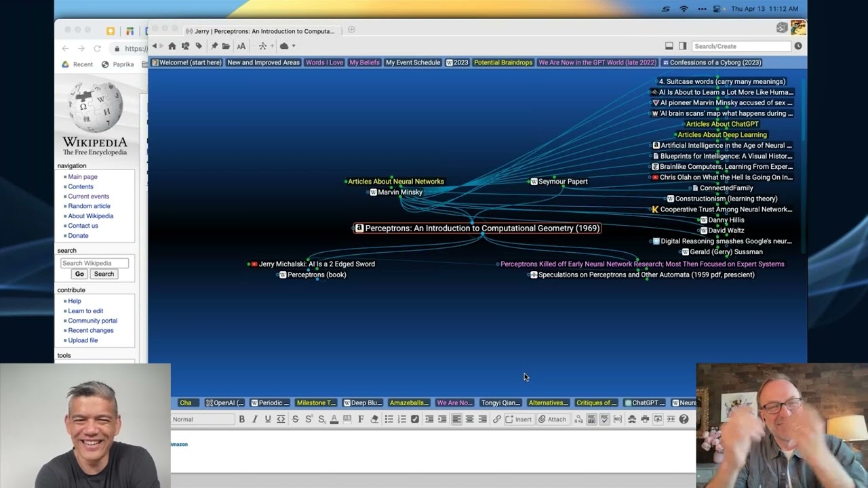Click the pin thought icon
The image size is (868, 488).
pyautogui.click(x=214, y=46)
